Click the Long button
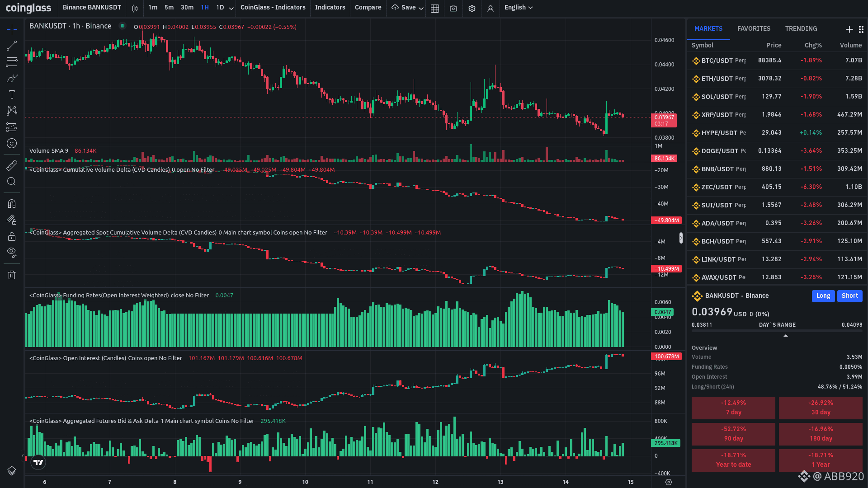 coord(823,296)
